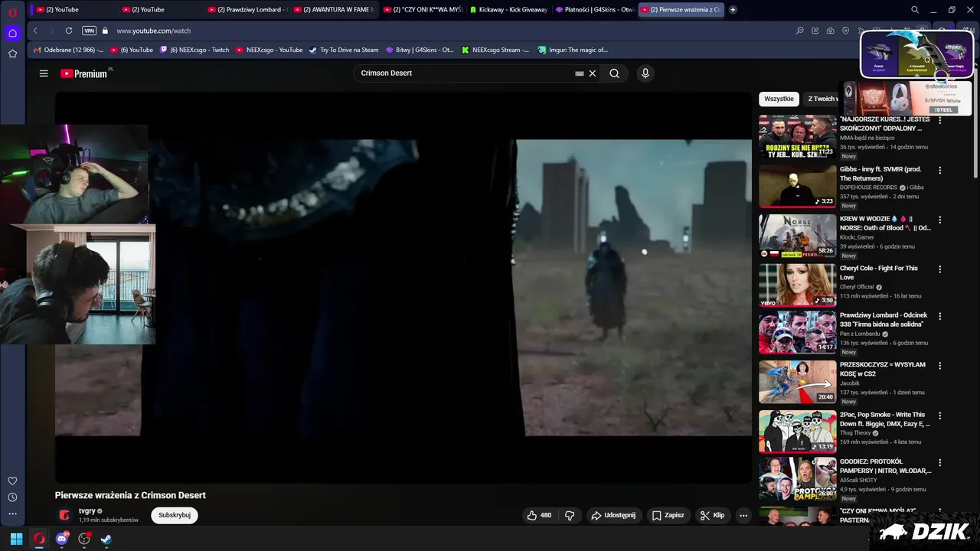Open the sidebar heart pinboards icon
Viewport: 980px width, 551px height.
12,481
